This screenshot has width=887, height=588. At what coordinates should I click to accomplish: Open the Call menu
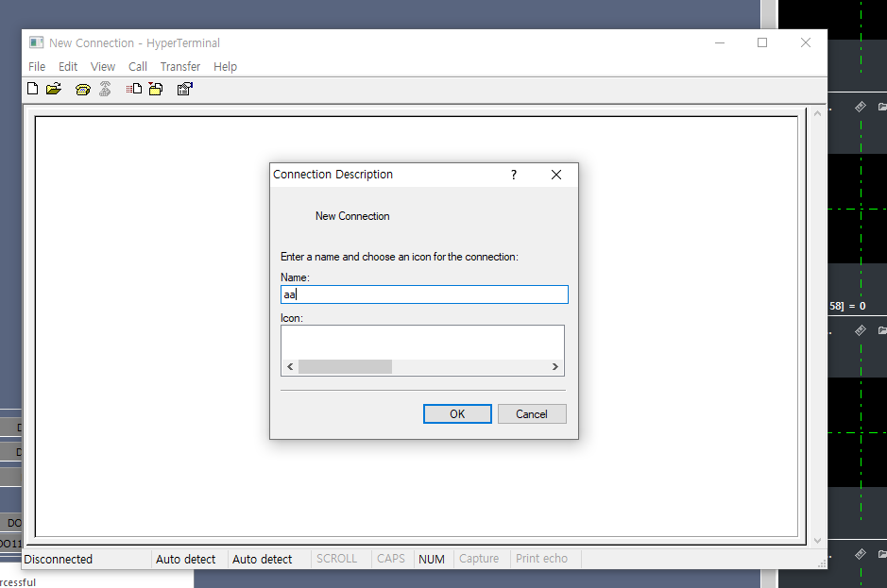coord(138,67)
